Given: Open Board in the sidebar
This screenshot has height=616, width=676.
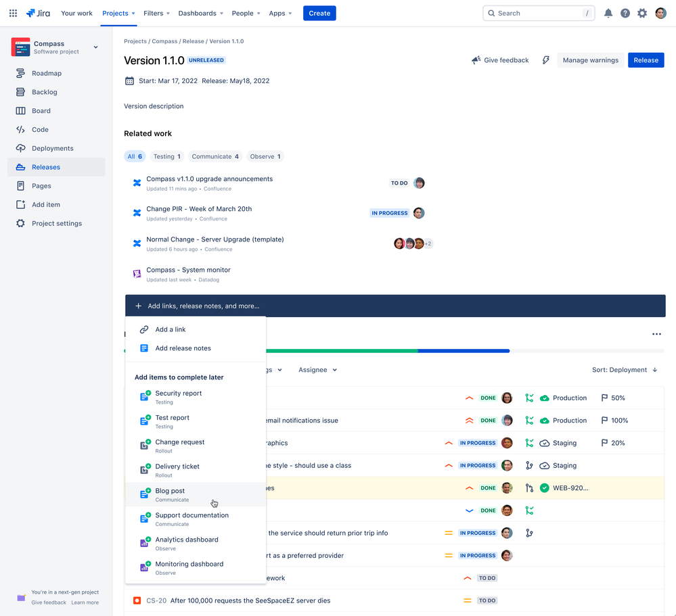Looking at the screenshot, I should pos(56,111).
